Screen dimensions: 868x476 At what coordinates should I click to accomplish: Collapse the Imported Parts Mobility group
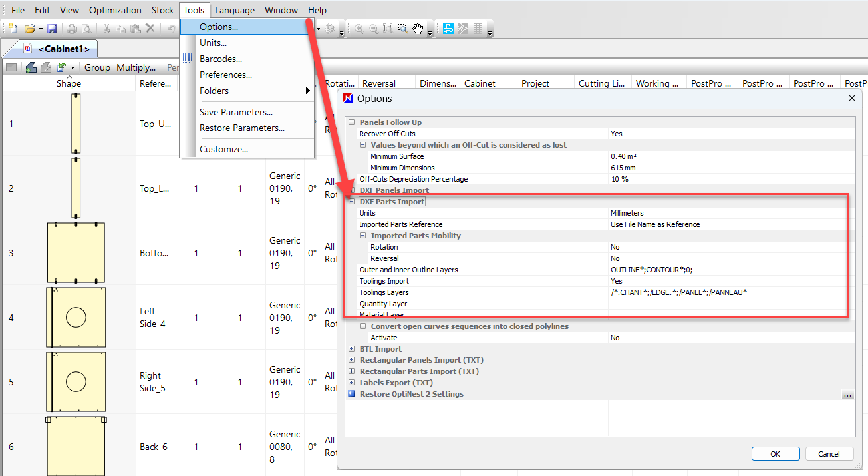363,236
